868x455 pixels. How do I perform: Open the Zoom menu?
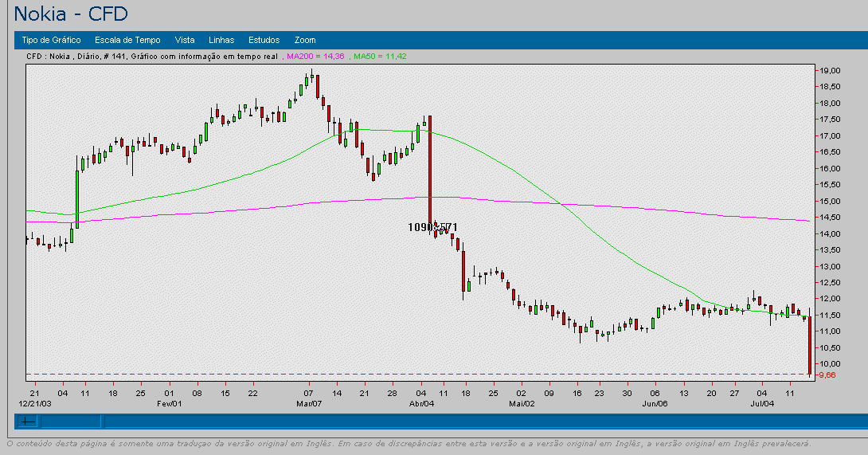[305, 40]
